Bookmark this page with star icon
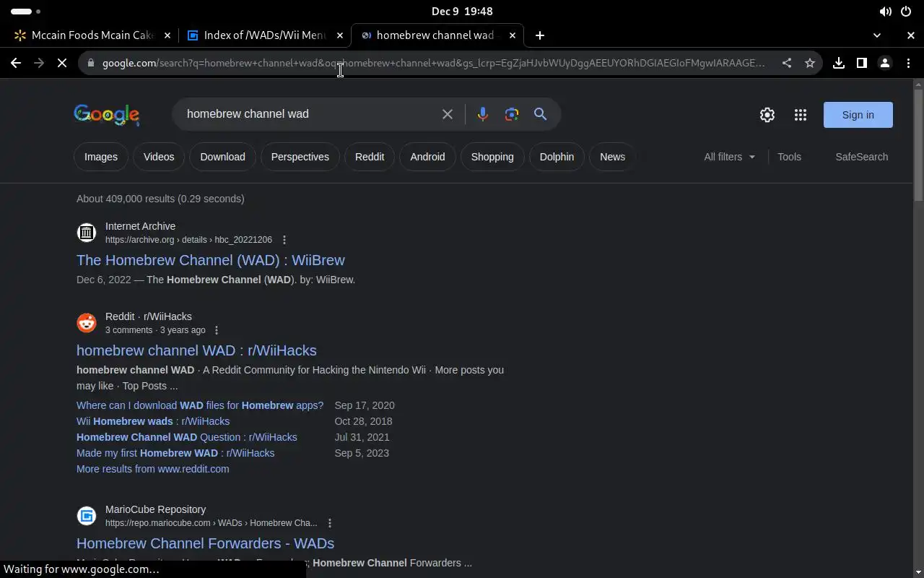924x578 pixels. coord(810,63)
